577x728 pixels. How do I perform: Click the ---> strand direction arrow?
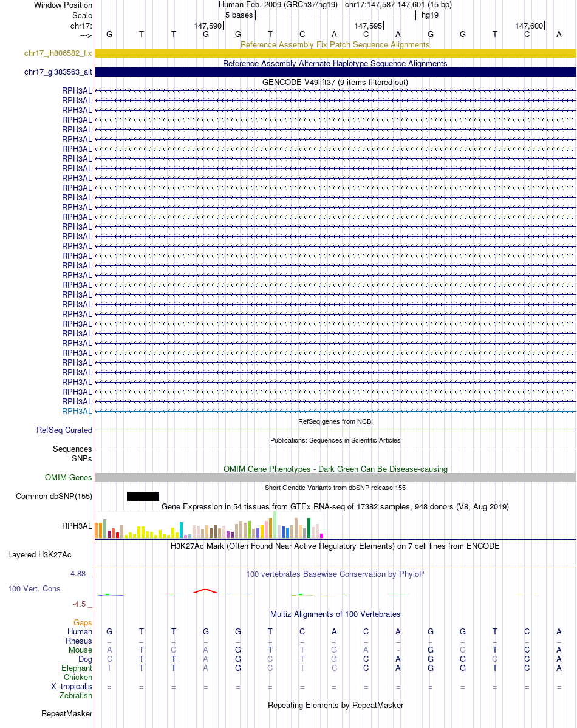(86, 35)
